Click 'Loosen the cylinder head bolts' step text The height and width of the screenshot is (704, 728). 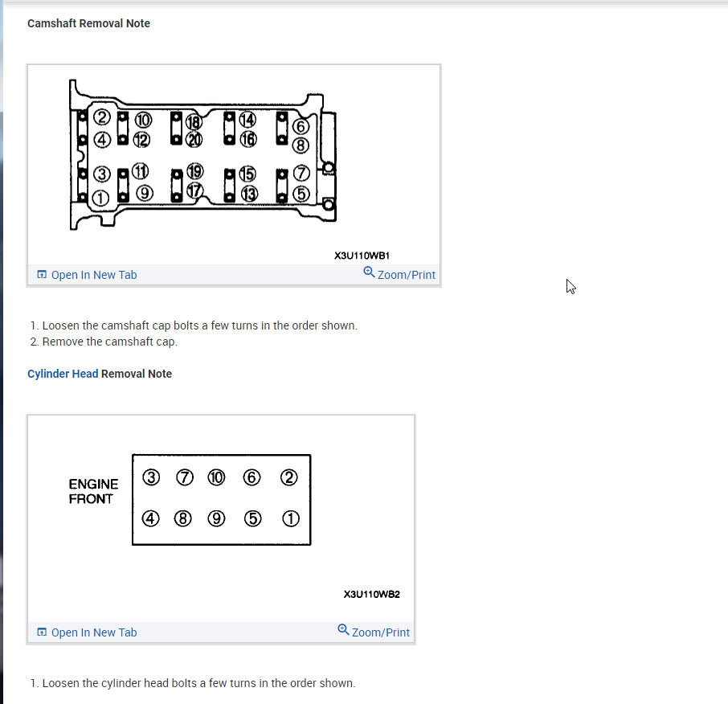(198, 683)
